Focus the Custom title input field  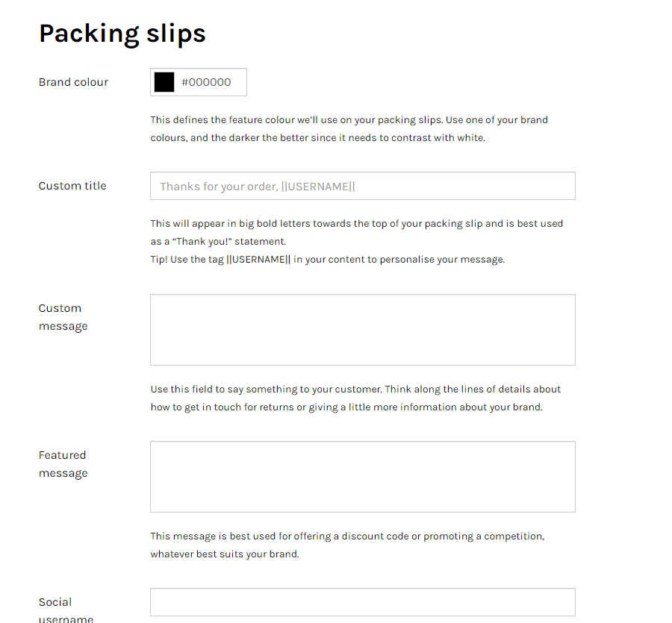click(x=362, y=186)
